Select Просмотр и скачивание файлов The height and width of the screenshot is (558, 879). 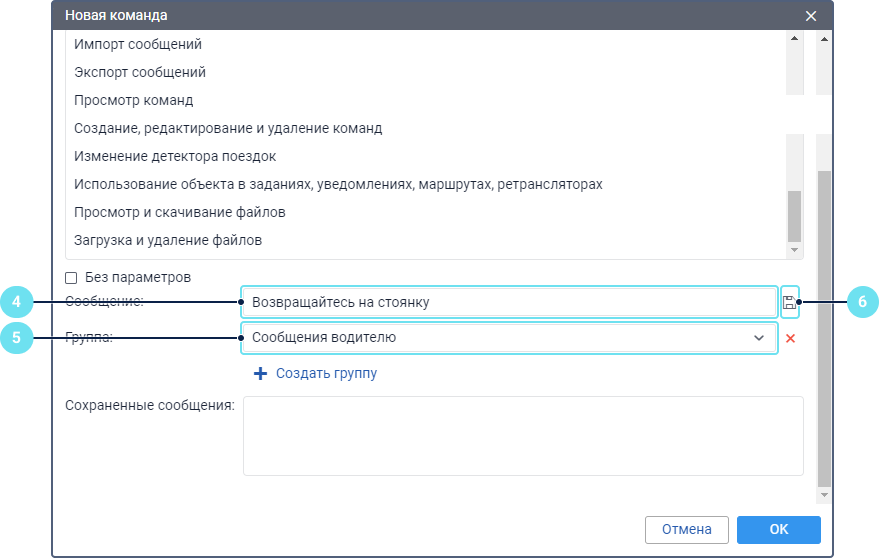(x=180, y=213)
